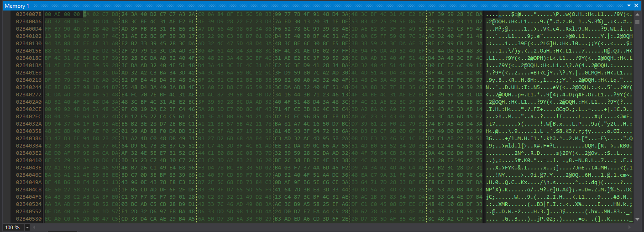The height and width of the screenshot is (232, 644).
Task: Open the Memory 1 window position menu
Action: [x=629, y=5]
